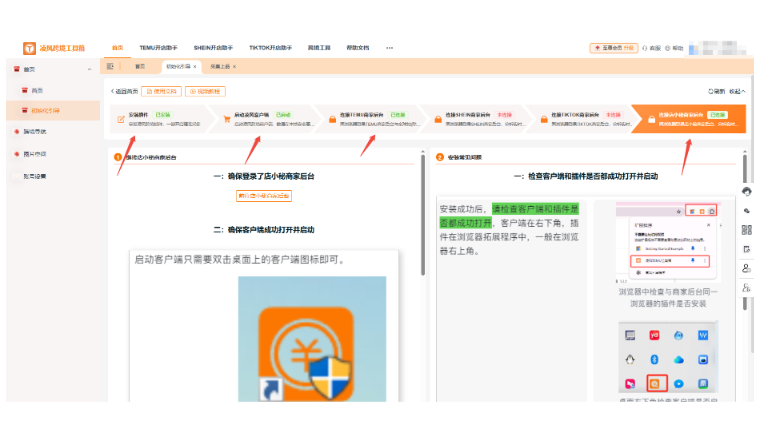Click the TIKTOK merchant backend step lock icon

pos(544,119)
